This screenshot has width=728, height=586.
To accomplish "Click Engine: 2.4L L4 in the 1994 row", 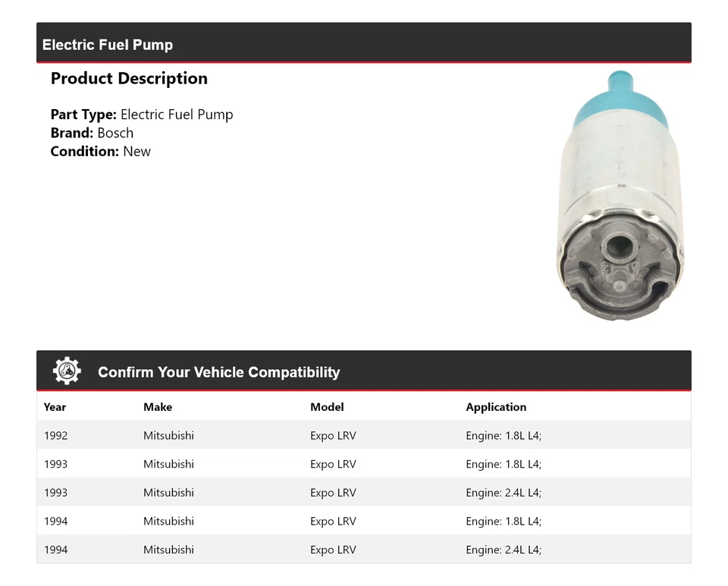I will 504,550.
